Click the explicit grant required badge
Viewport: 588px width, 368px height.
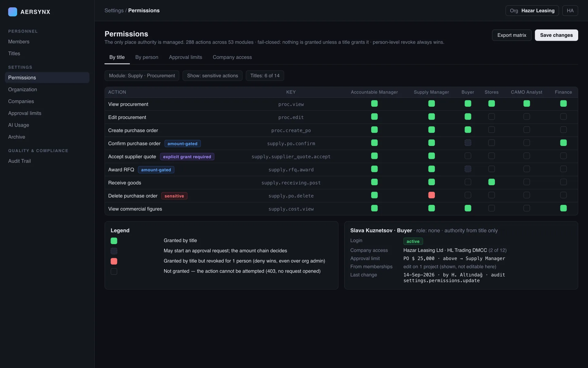click(187, 157)
